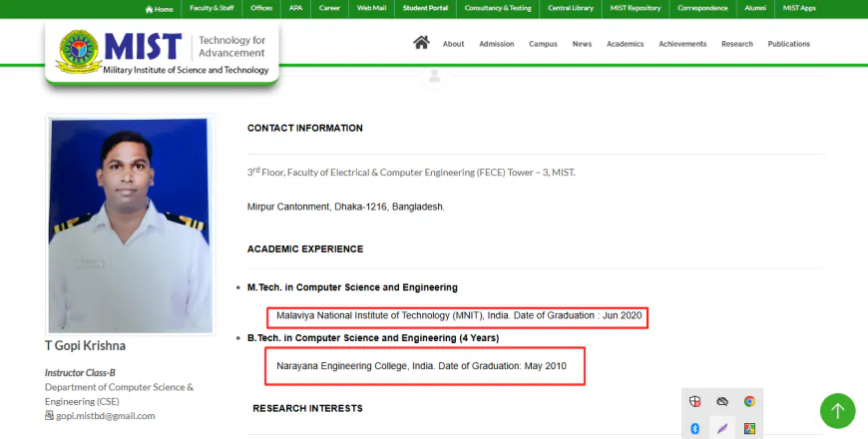Image resolution: width=868 pixels, height=439 pixels.
Task: Click the house icon in main navigation
Action: point(421,43)
